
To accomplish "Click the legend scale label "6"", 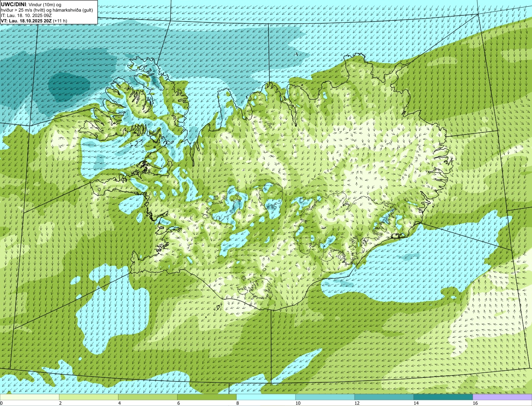I will coord(178,403).
